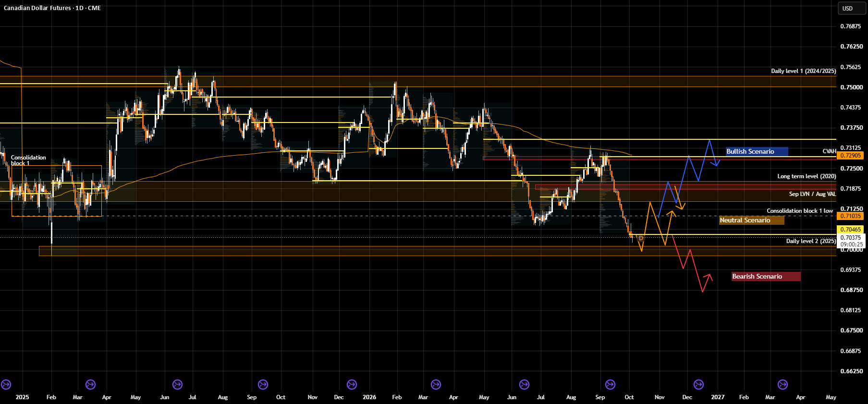The width and height of the screenshot is (868, 404).
Task: Select the purple marker between Jun and Jul 2025
Action: tap(177, 384)
